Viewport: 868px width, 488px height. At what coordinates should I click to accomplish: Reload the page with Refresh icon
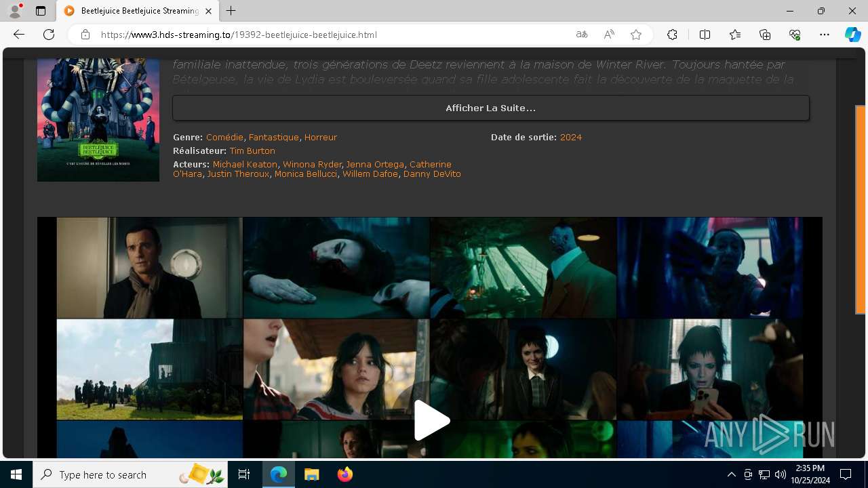(x=49, y=35)
